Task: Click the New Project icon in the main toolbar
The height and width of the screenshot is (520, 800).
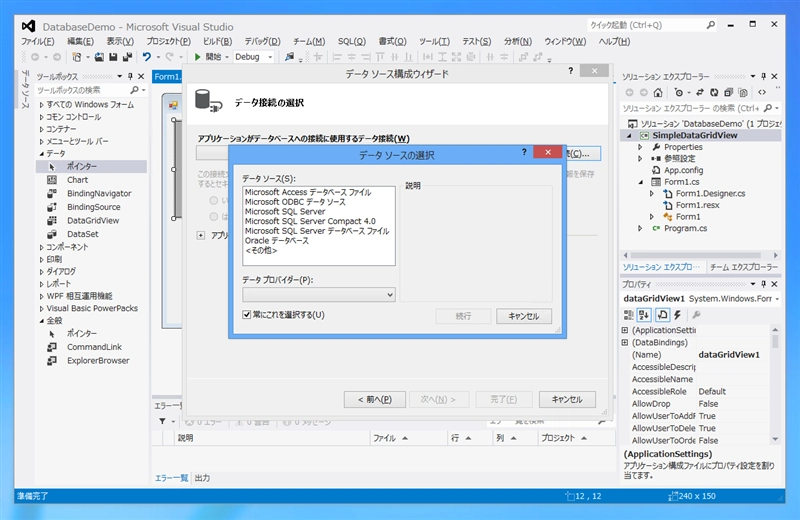Action: pyautogui.click(x=77, y=57)
